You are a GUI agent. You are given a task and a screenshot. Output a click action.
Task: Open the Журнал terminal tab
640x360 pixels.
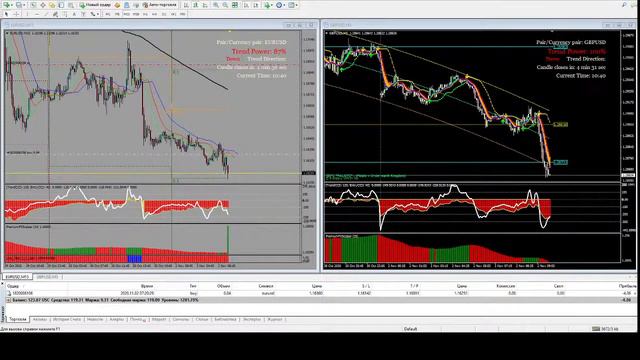point(275,319)
